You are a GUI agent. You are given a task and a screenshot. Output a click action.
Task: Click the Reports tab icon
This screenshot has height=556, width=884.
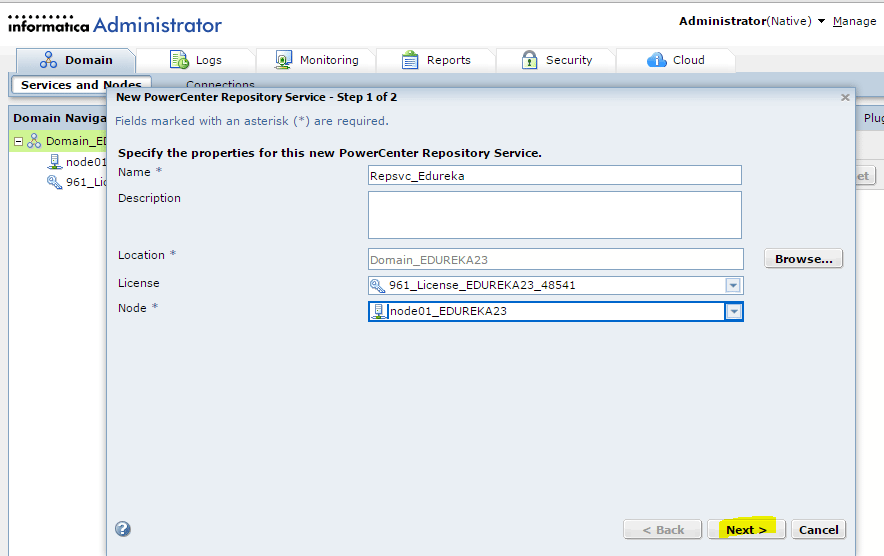point(410,60)
